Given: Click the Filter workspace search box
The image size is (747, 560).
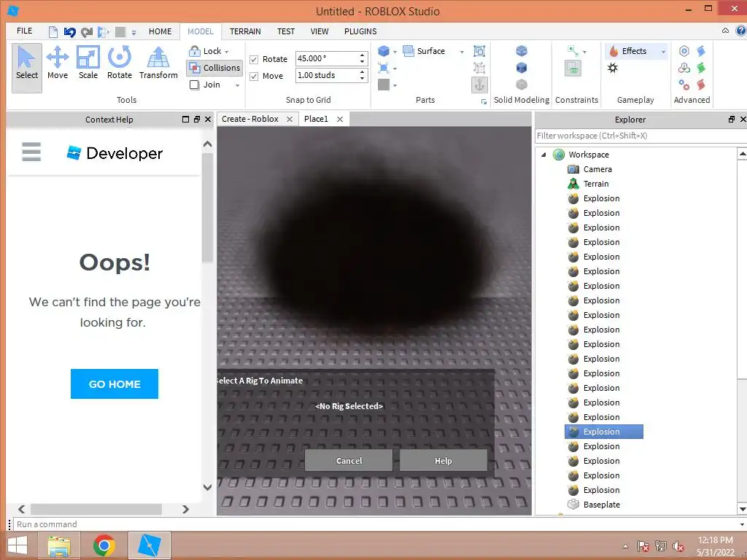Looking at the screenshot, I should [640, 136].
